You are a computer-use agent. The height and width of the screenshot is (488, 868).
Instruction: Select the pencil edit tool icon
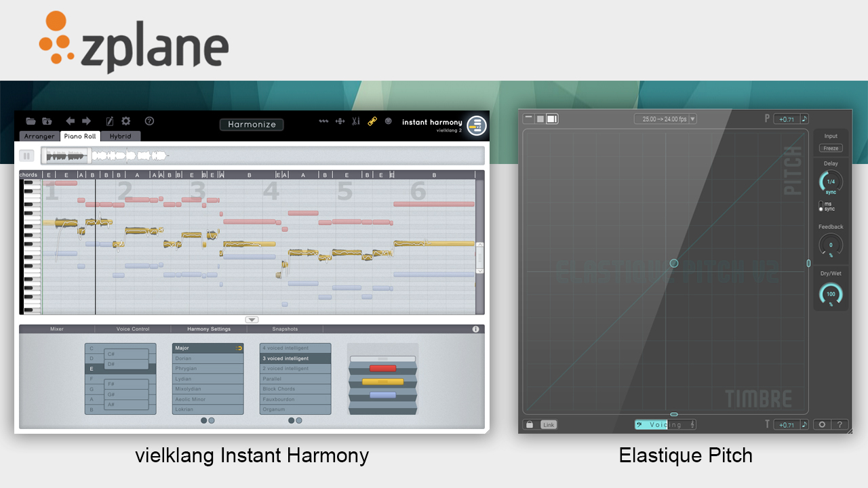click(110, 121)
